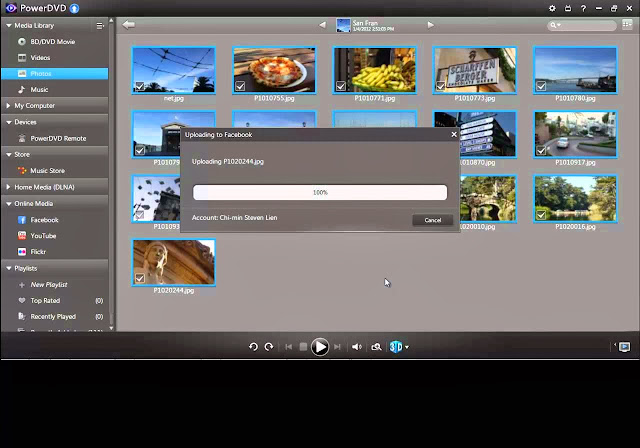The image size is (640, 448).
Task: Uncheck P1010780.jpg bay photo checkbox
Action: 541,86
